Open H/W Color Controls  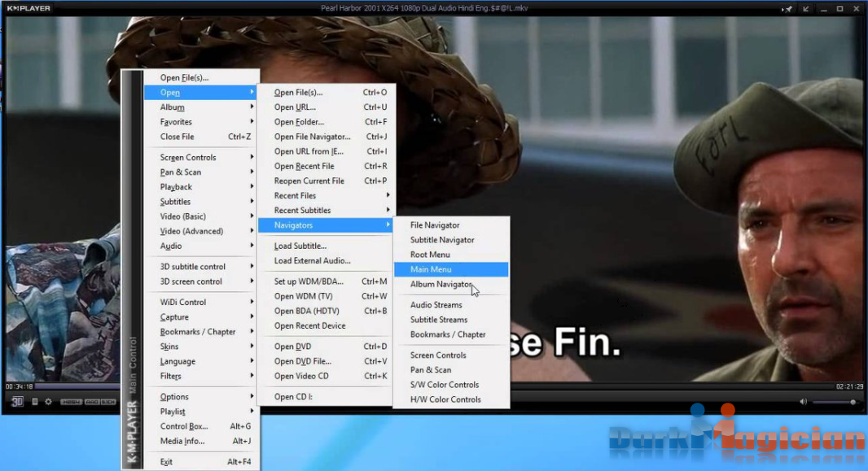[451, 399]
